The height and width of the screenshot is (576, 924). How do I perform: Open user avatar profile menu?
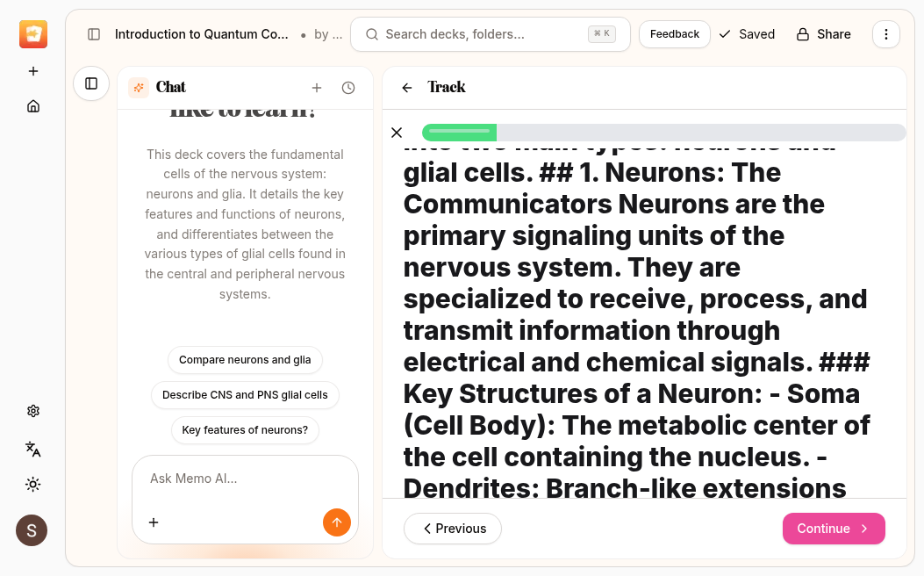click(32, 530)
